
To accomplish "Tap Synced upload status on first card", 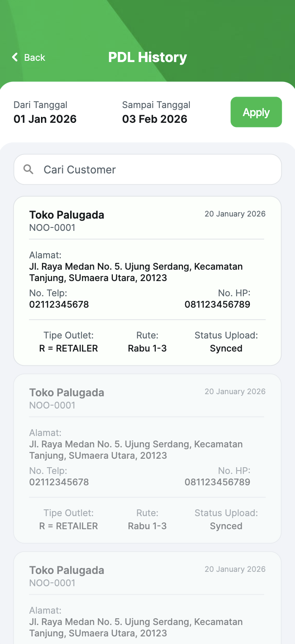I will coord(226,349).
